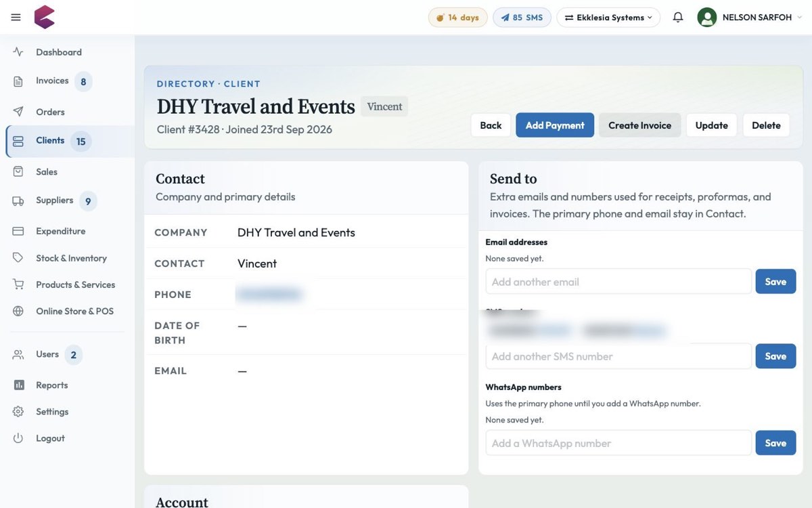Click the Online Store globe icon
Screen dimensions: 812x508
18,312
